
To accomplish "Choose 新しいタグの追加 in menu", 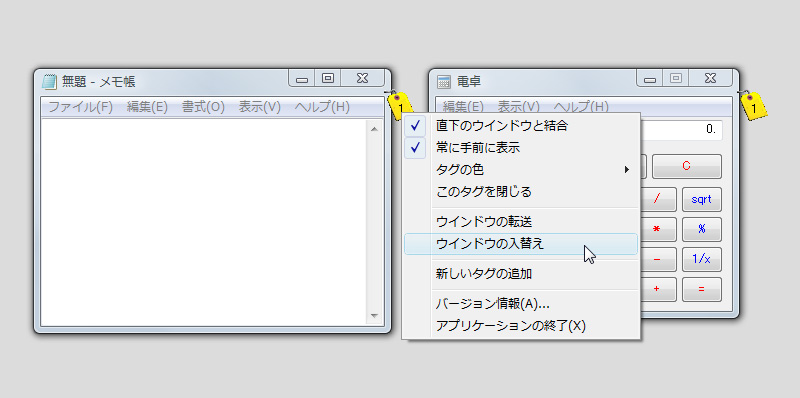I will pyautogui.click(x=520, y=274).
